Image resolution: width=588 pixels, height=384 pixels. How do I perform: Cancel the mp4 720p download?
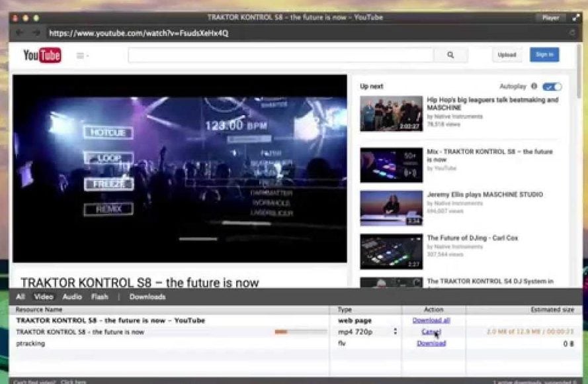point(431,332)
